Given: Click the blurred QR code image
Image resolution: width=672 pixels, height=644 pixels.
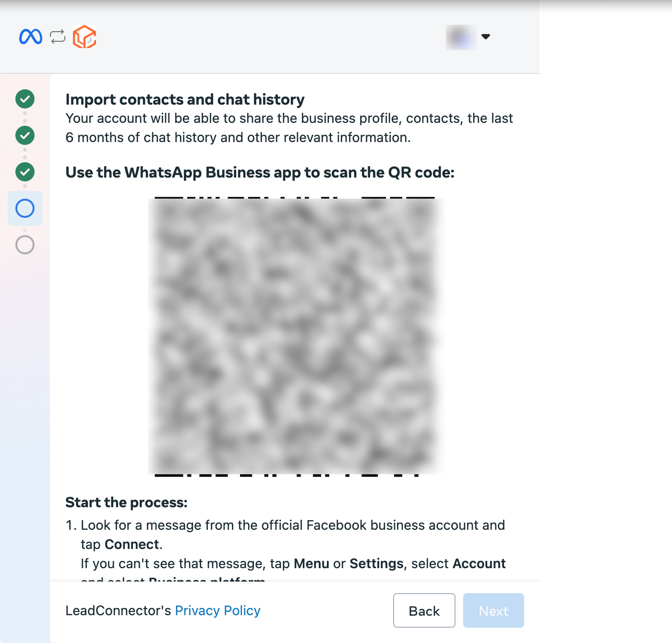Looking at the screenshot, I should click(295, 336).
